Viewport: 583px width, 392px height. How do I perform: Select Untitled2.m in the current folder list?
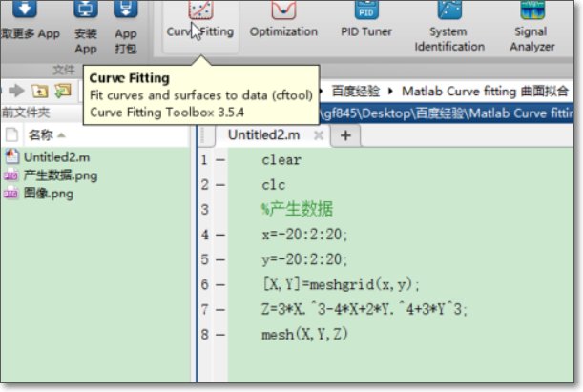point(55,157)
